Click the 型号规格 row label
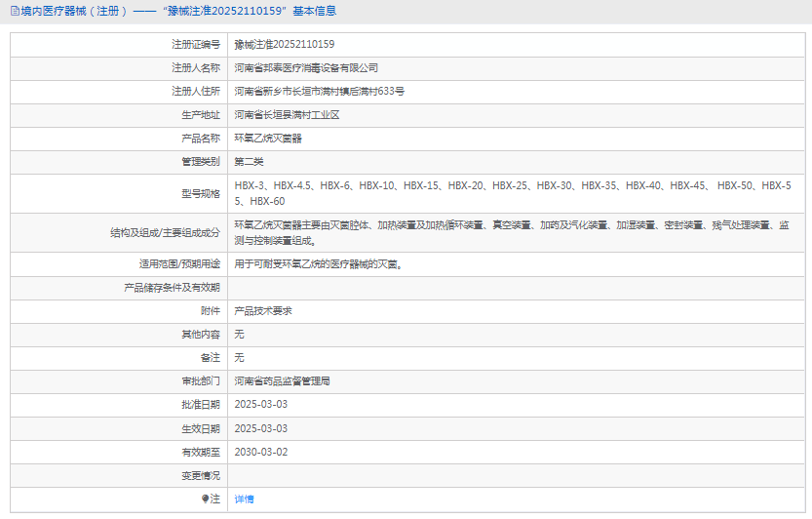The width and height of the screenshot is (812, 519). tap(201, 194)
